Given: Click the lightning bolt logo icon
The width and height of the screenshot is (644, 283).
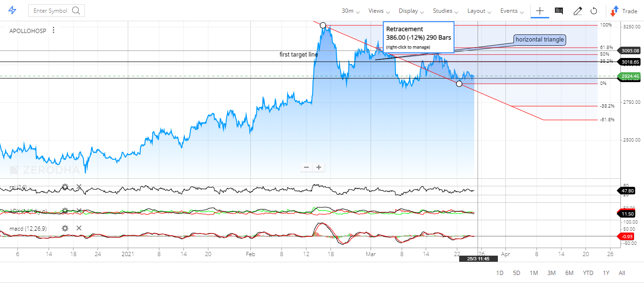Looking at the screenshot, I should 13,10.
